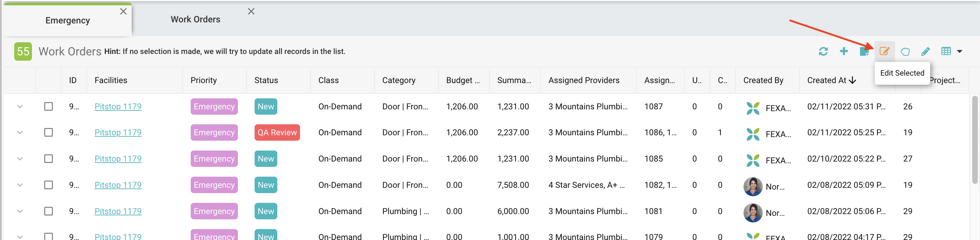This screenshot has width=980, height=240.
Task: Click the red QA Review status badge
Action: click(277, 132)
